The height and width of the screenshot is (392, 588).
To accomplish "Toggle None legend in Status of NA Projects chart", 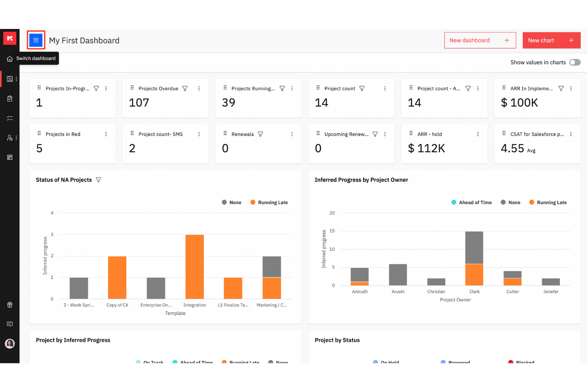I will [232, 203].
